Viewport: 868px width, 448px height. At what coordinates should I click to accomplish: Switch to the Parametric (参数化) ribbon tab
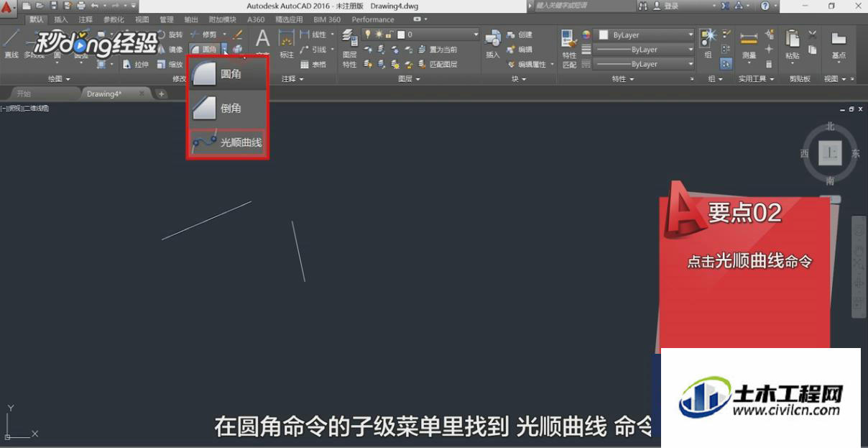point(114,19)
